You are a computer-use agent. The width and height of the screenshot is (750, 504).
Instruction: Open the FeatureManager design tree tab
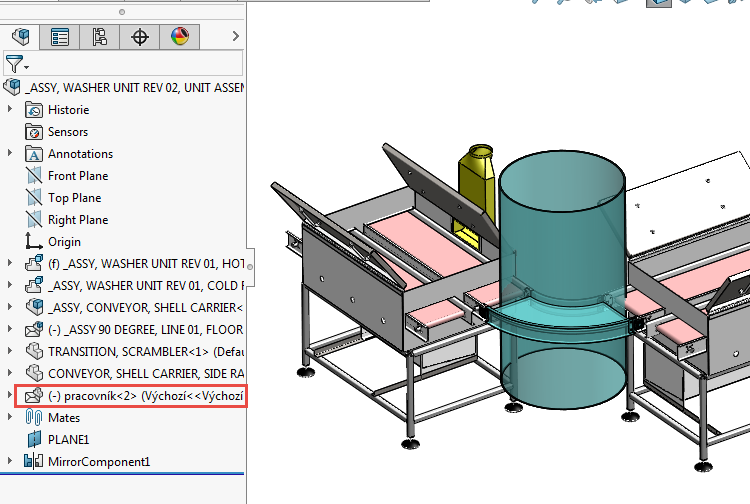pos(21,36)
